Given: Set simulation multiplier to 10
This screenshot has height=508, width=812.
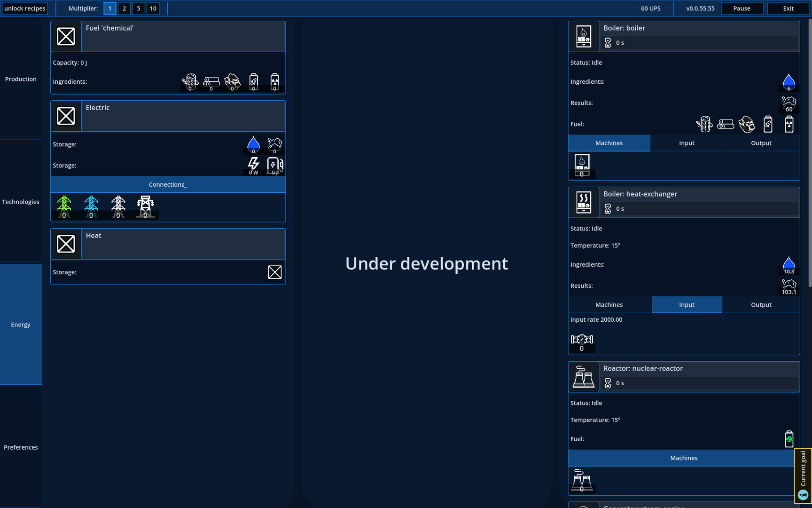Looking at the screenshot, I should [153, 8].
